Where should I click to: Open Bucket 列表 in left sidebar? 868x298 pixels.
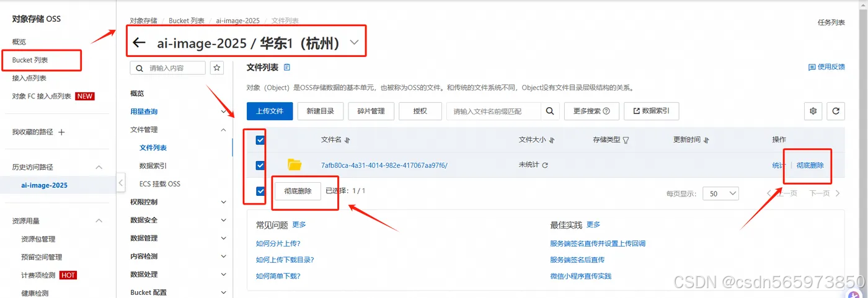click(30, 60)
